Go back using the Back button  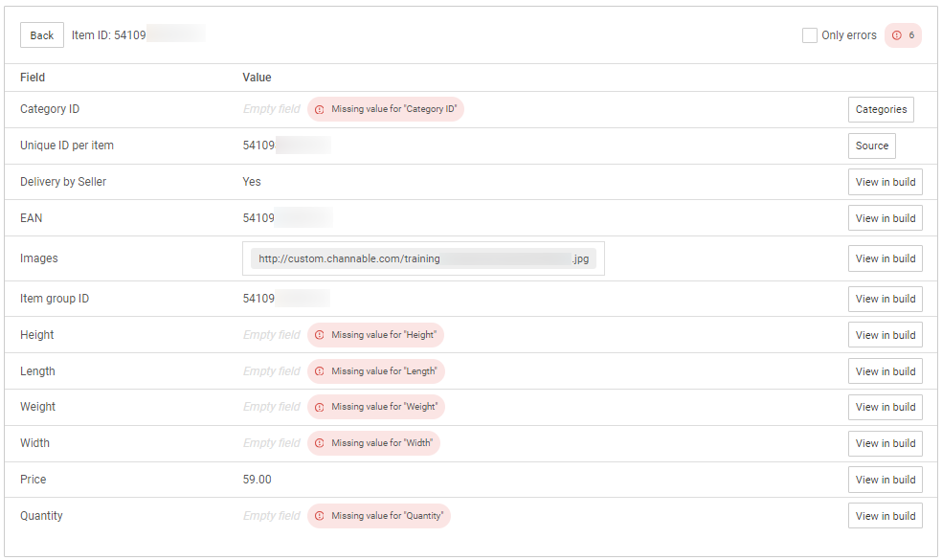(42, 35)
